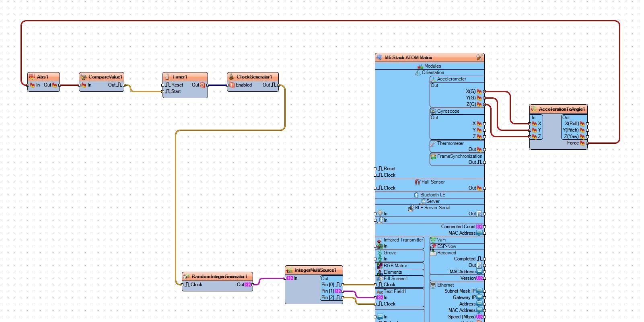Select the Ethernet Subnet Mask IP pin
The image size is (644, 322).
[x=485, y=291]
